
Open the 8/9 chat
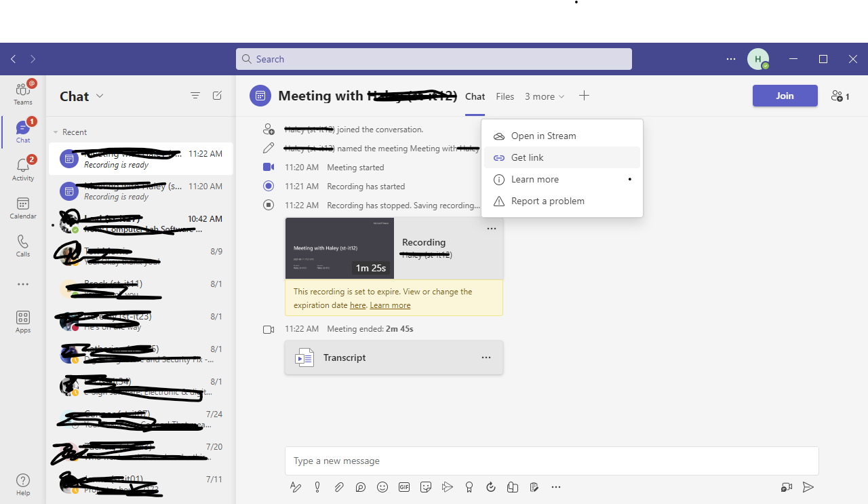pos(141,256)
